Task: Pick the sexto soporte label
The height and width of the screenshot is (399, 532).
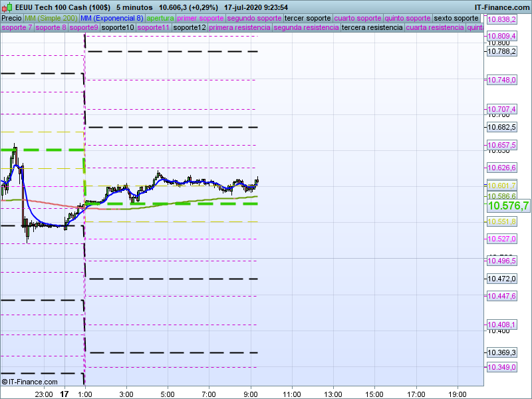Action: tap(456, 19)
